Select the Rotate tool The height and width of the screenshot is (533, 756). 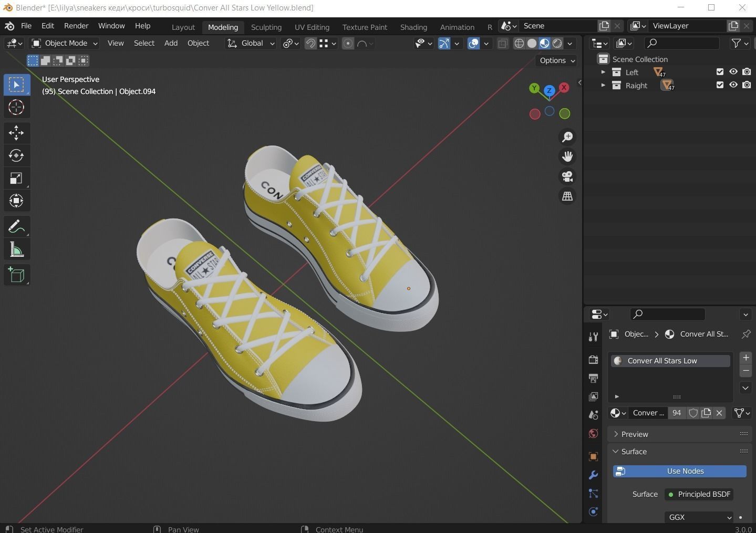click(x=16, y=155)
